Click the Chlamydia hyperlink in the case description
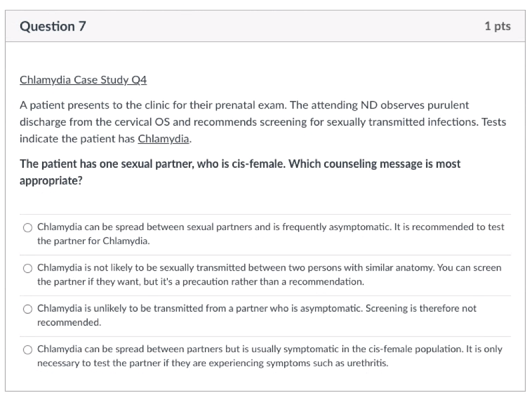The image size is (532, 400). pos(163,139)
